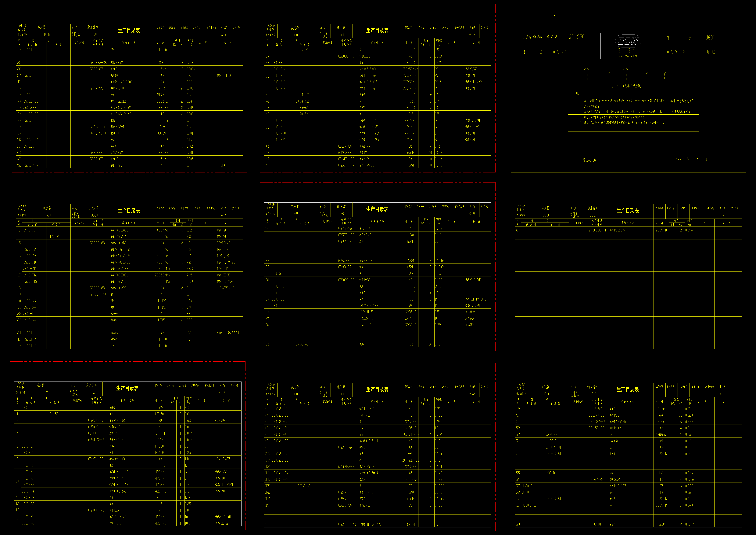Pick gear drawing J600-714

[x=279, y=69]
